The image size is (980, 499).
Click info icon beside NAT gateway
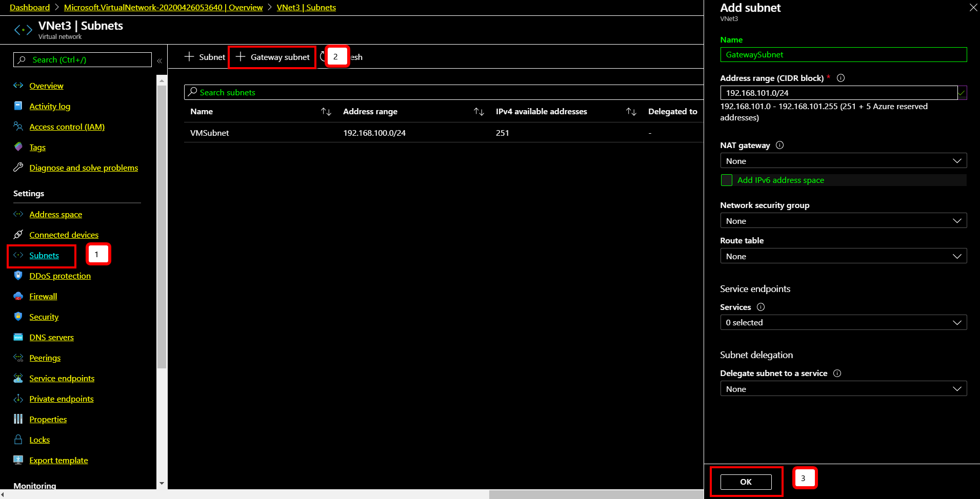(x=779, y=145)
